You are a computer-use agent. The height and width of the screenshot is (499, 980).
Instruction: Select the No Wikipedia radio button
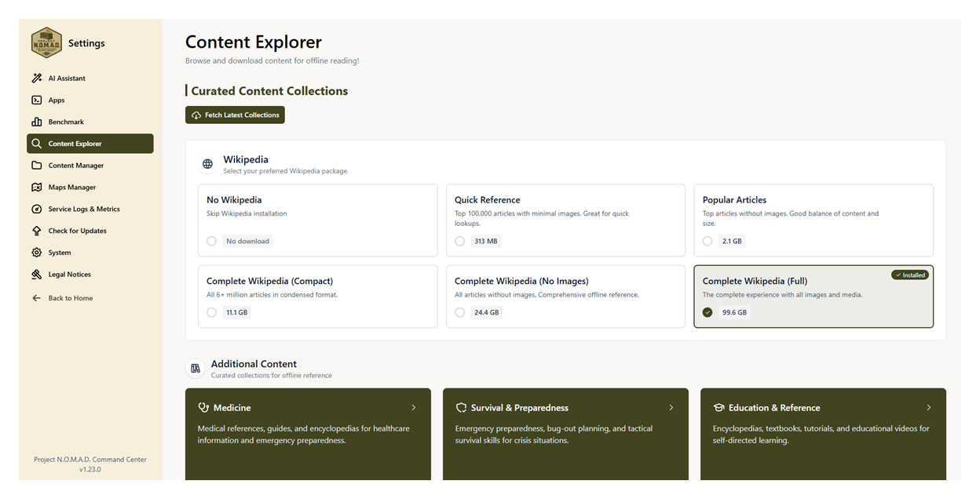pyautogui.click(x=211, y=241)
